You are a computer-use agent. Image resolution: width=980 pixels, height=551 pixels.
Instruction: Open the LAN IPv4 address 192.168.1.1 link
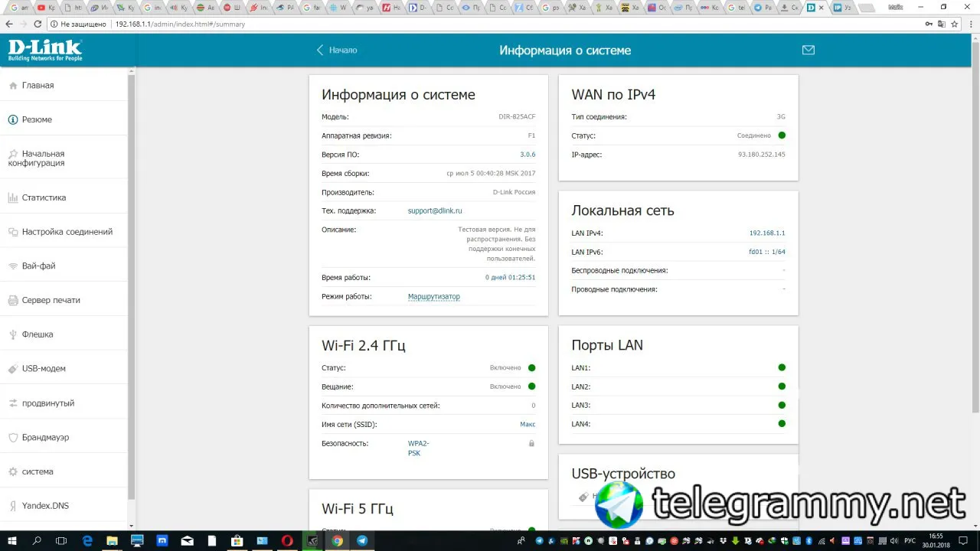pyautogui.click(x=767, y=233)
